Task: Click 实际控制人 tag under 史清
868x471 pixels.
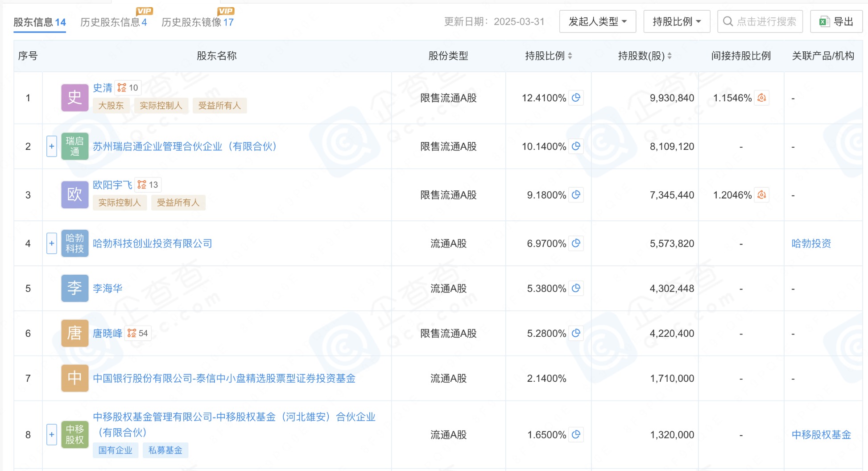Action: click(161, 106)
